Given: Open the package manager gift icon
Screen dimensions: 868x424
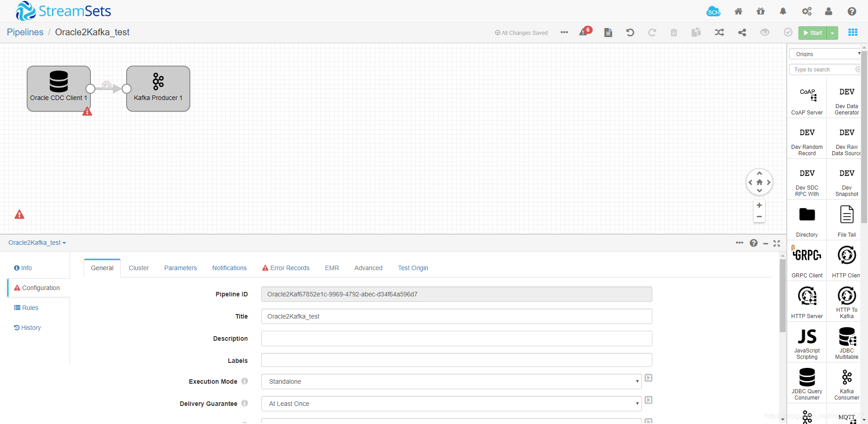Looking at the screenshot, I should tap(761, 12).
